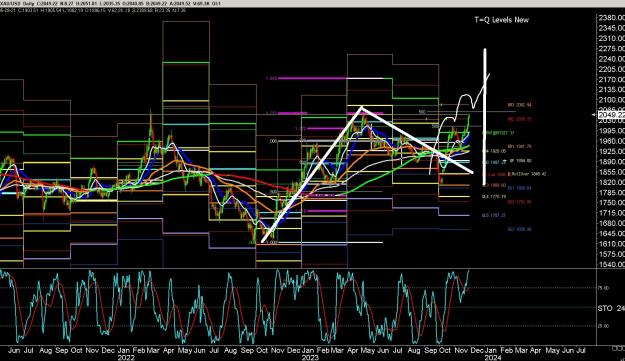The image size is (625, 361).
Task: Click the 1680.00 price axis label
Action: tap(611, 223)
